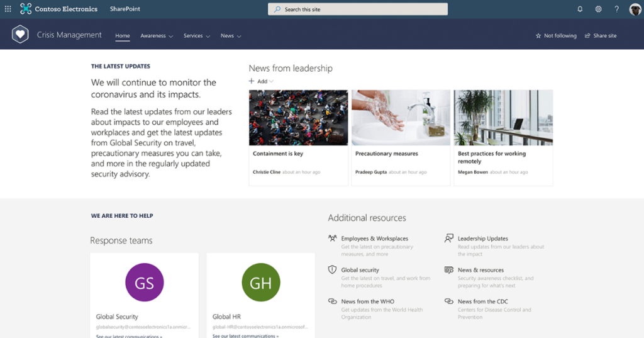Click the Share site arrow icon
Viewport: 644px width, 338px height.
(587, 36)
